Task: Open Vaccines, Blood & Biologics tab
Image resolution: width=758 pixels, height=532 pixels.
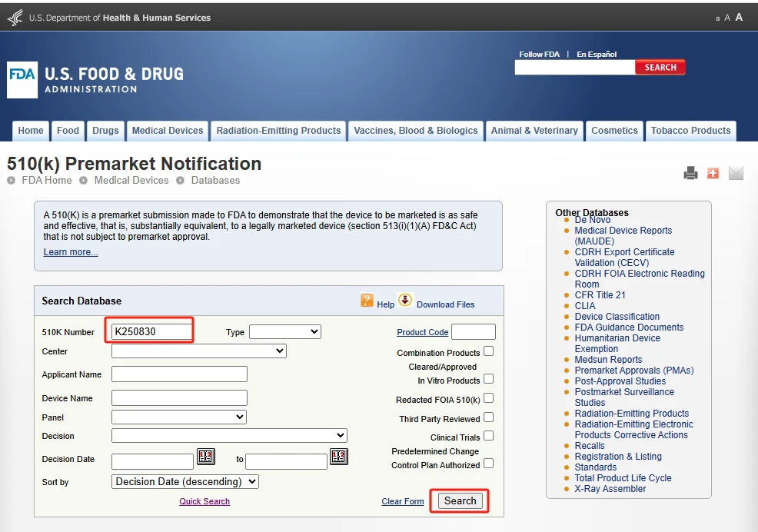Action: point(416,131)
